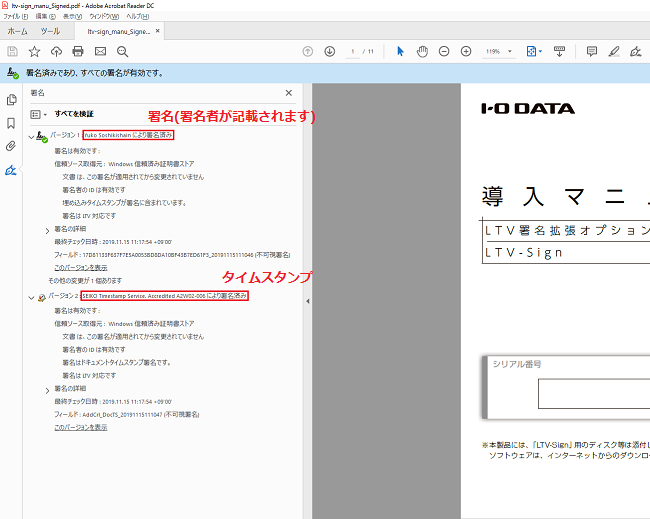
Task: Click the zoom out minus icon
Action: click(x=444, y=51)
